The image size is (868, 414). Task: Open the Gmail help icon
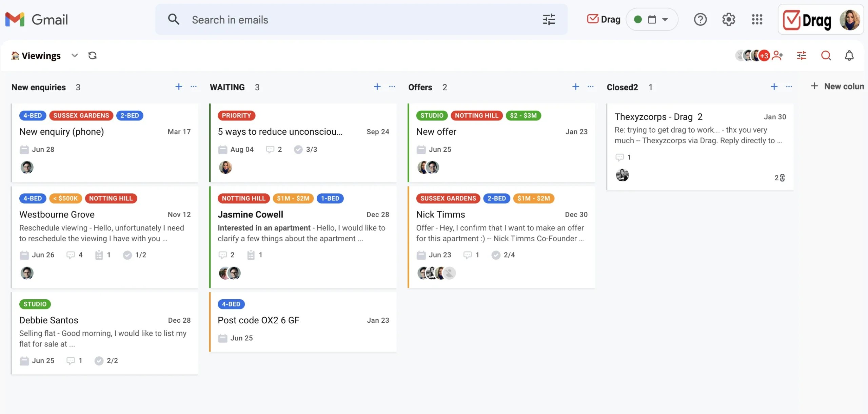700,19
